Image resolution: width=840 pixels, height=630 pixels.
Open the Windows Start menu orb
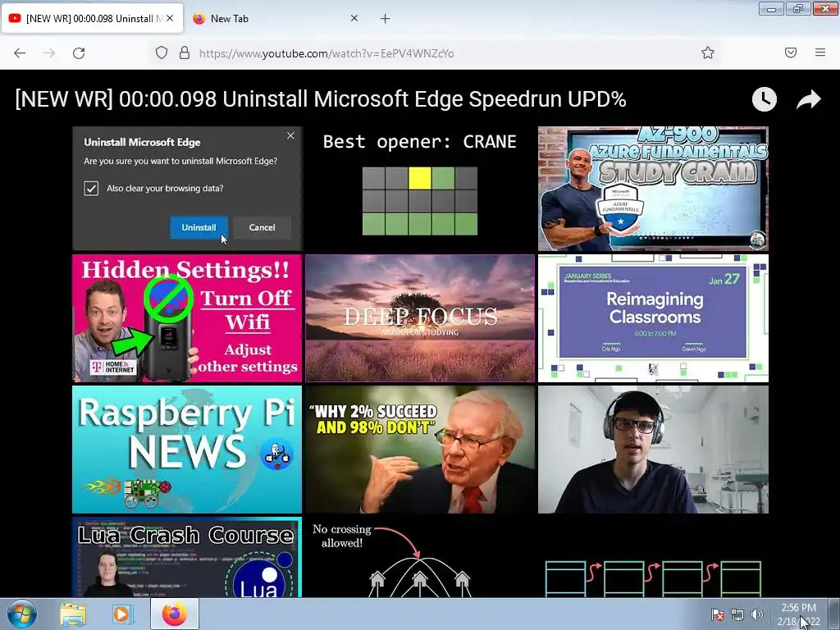coord(22,614)
